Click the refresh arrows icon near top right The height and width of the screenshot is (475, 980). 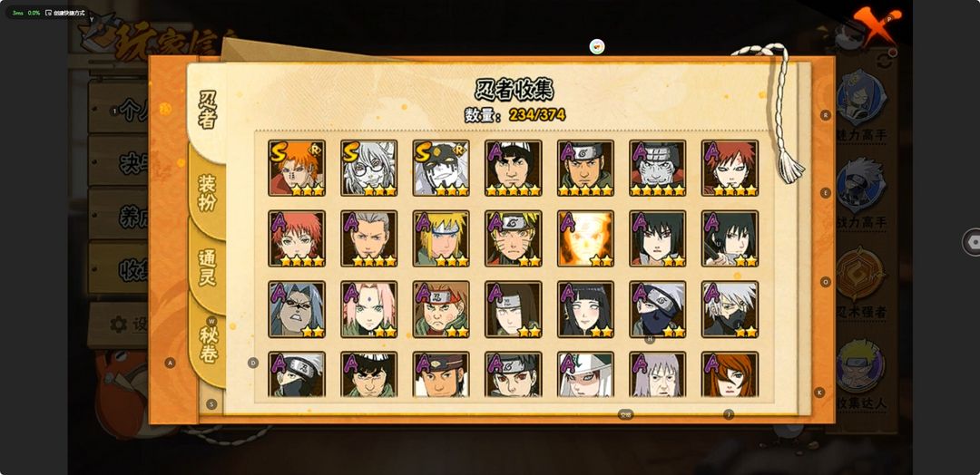pos(884,61)
